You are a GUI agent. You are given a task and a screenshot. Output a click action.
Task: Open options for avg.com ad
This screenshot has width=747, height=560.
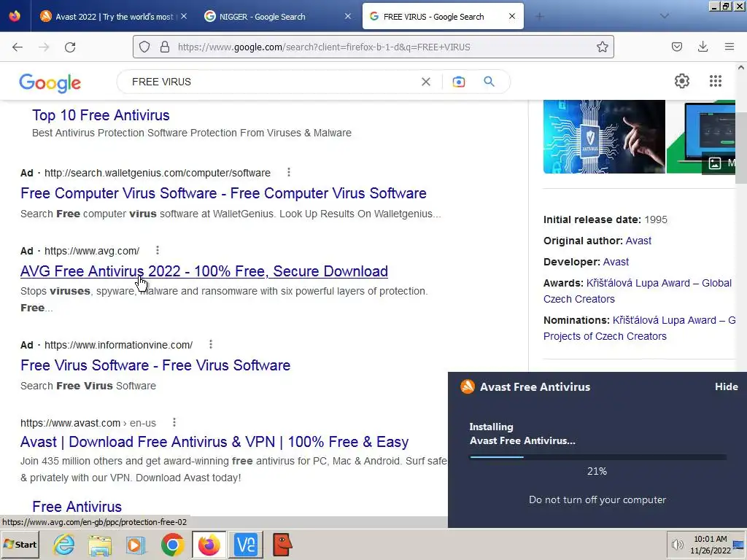[158, 251]
